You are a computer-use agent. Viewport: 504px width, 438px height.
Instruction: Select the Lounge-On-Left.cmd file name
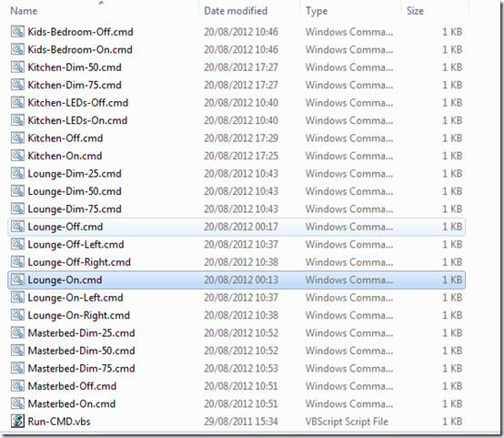pos(76,298)
